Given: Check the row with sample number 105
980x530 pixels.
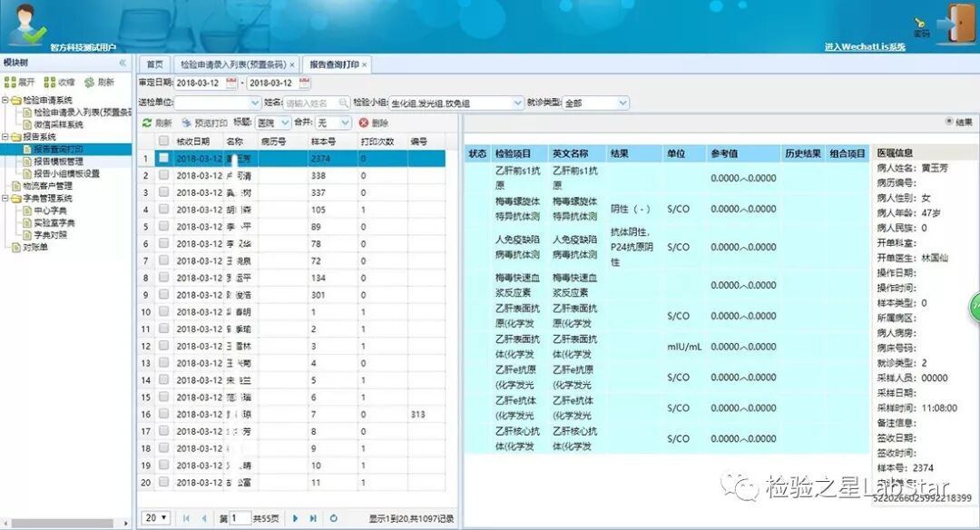Looking at the screenshot, I should pos(163,210).
